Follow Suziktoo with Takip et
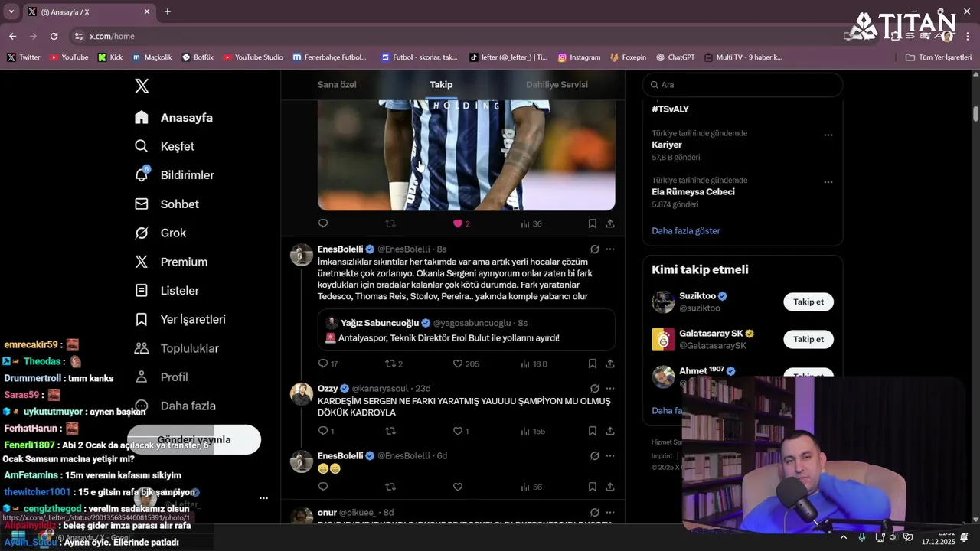 tap(808, 302)
